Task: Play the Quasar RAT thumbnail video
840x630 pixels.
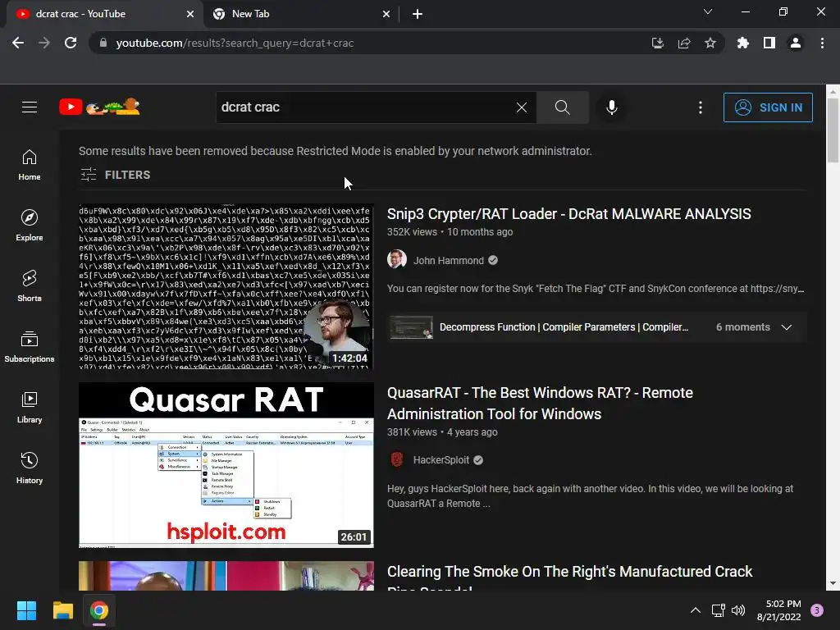Action: tap(226, 465)
